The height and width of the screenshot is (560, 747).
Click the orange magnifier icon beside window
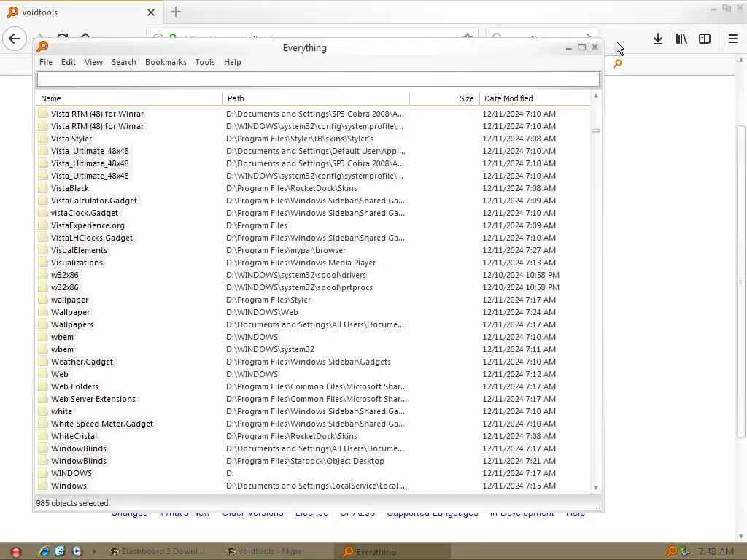(617, 63)
